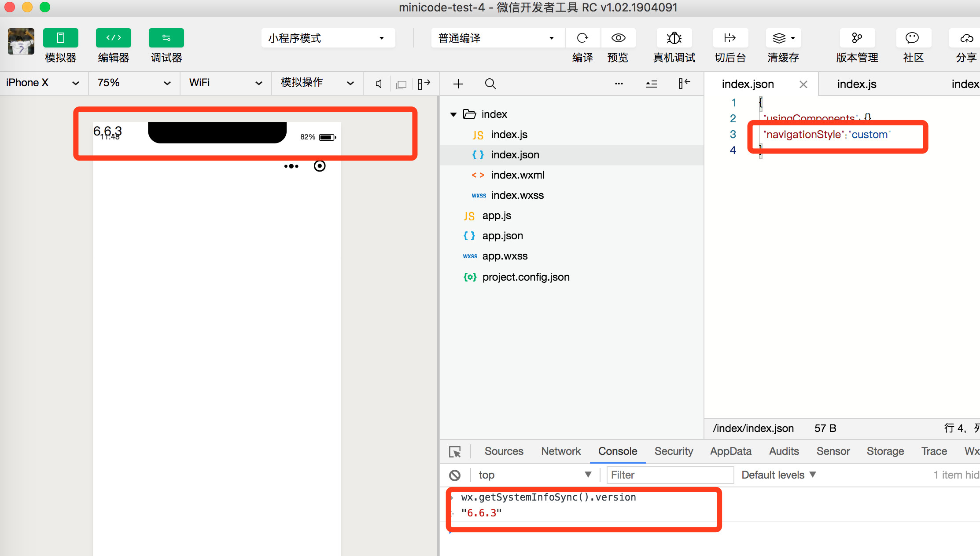This screenshot has height=556, width=980.
Task: Click the 82% battery indicator in simulator
Action: coord(318,137)
